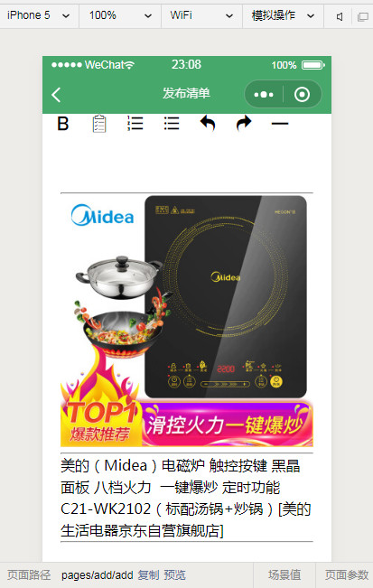Open the WiFi network dropdown
373x588 pixels.
[x=201, y=15]
